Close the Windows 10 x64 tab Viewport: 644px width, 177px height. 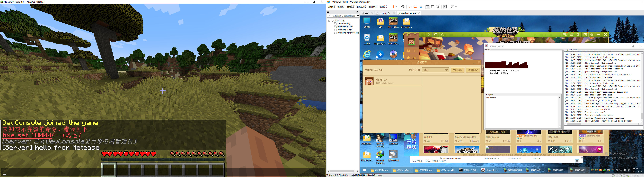tap(419, 13)
